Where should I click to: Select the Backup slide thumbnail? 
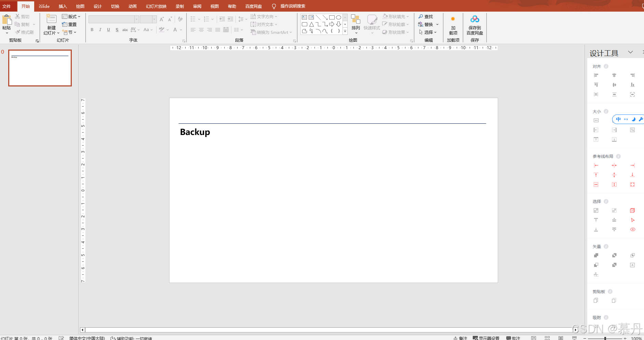coord(40,68)
